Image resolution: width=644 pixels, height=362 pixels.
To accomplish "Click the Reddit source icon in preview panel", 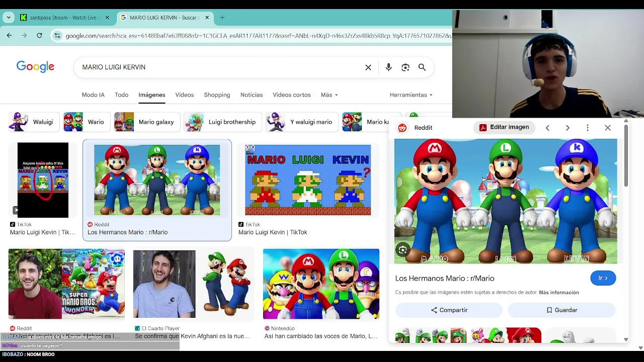I will [x=403, y=128].
